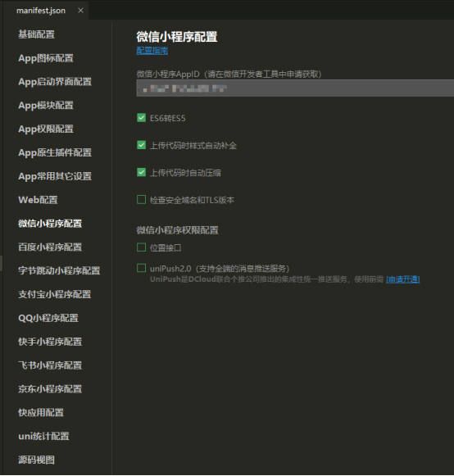Open App启动界面配置 section
The width and height of the screenshot is (454, 476).
(55, 82)
